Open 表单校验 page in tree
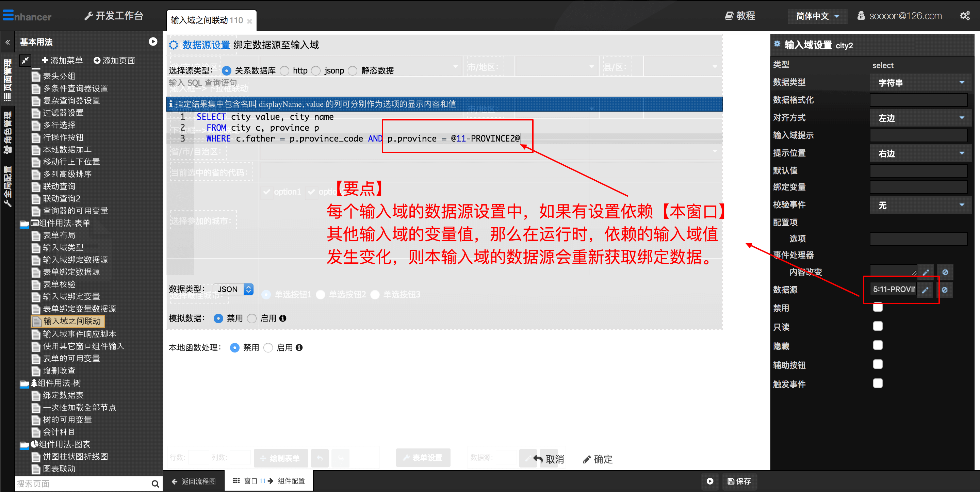Screen dimensions: 980x492 click(x=59, y=284)
